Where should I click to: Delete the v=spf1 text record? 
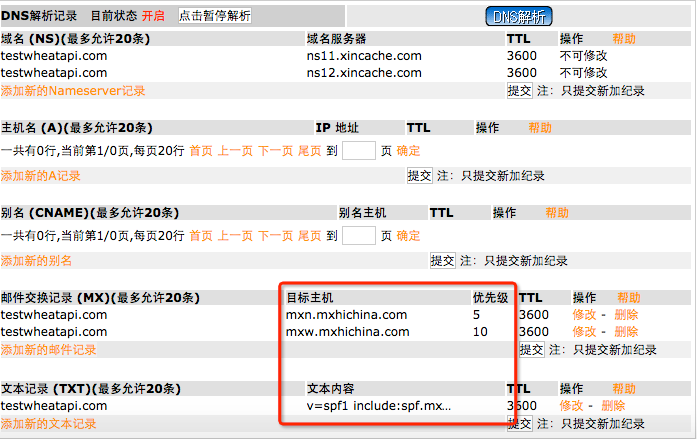(x=613, y=406)
